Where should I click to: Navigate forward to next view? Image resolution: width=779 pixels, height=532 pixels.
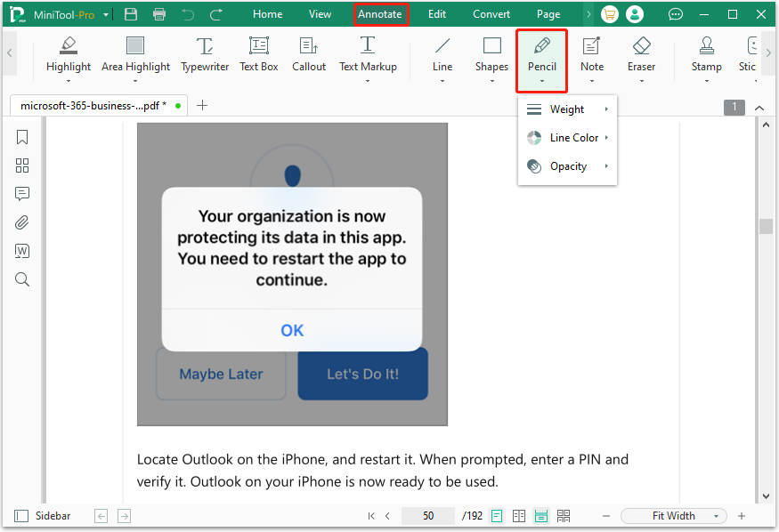pos(125,516)
